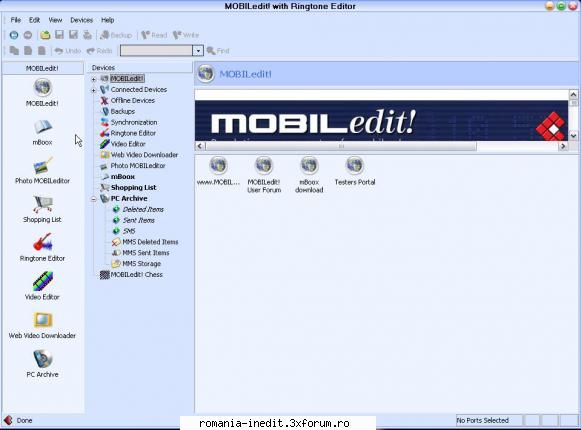This screenshot has height=430, width=581.
Task: Select Connected Devices in tree
Action: (139, 89)
